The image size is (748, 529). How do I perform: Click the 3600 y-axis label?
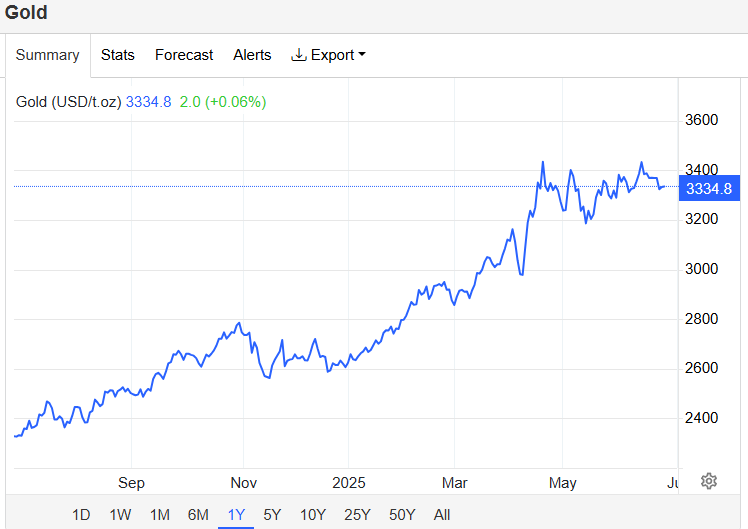(701, 120)
